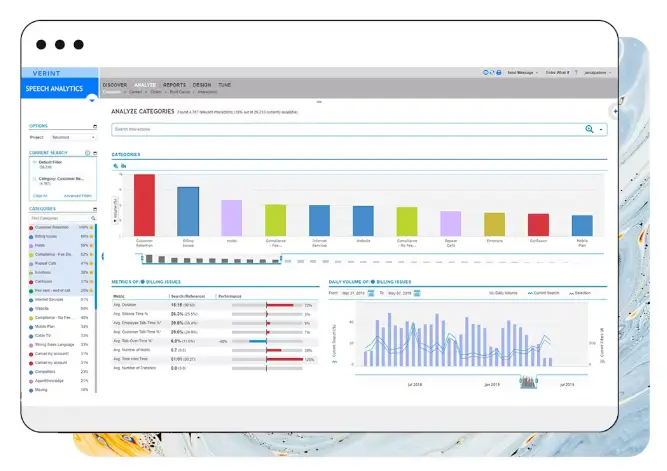
Task: Click the Cable TV category row
Action: [x=59, y=336]
